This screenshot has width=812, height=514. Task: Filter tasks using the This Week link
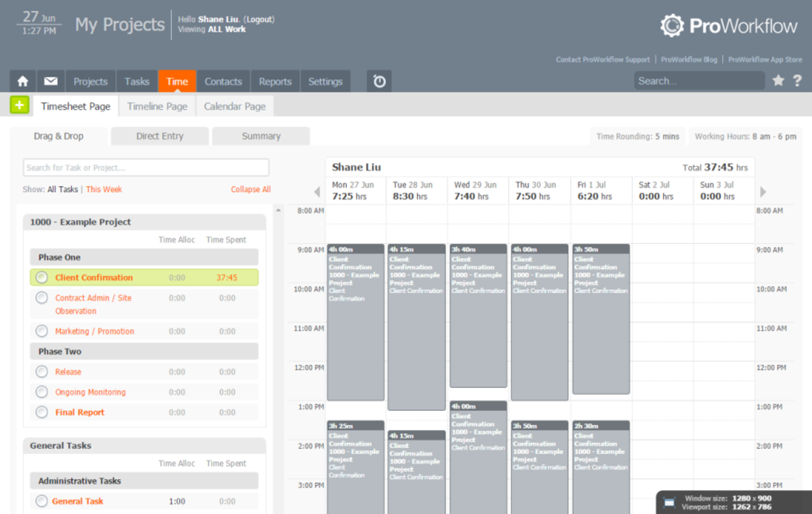pyautogui.click(x=104, y=189)
